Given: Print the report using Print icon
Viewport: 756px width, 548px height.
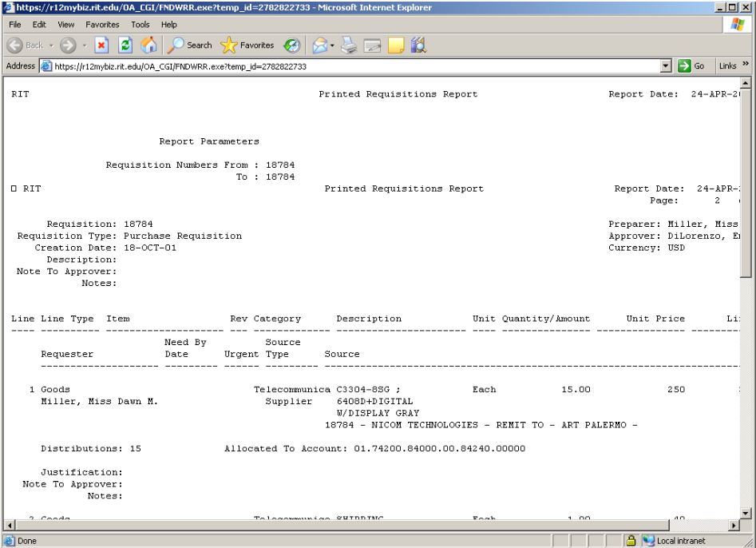Looking at the screenshot, I should pyautogui.click(x=349, y=46).
